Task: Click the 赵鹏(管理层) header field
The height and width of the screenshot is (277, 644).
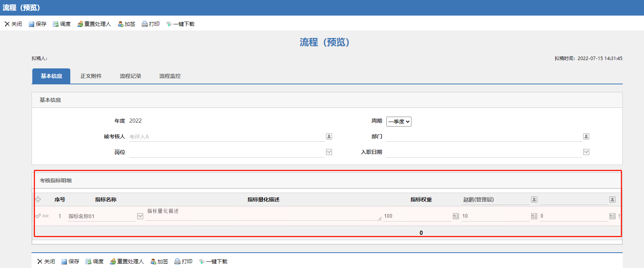Action: coord(496,199)
